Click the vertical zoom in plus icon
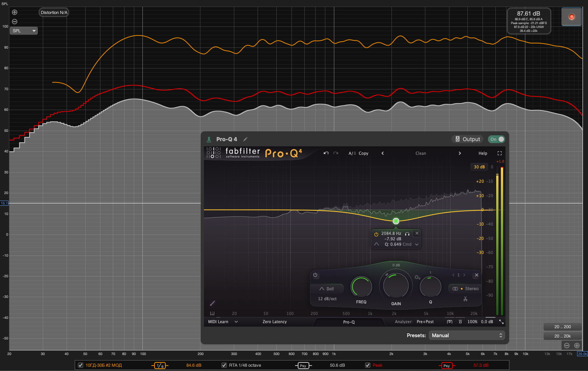The image size is (588, 371). (15, 12)
